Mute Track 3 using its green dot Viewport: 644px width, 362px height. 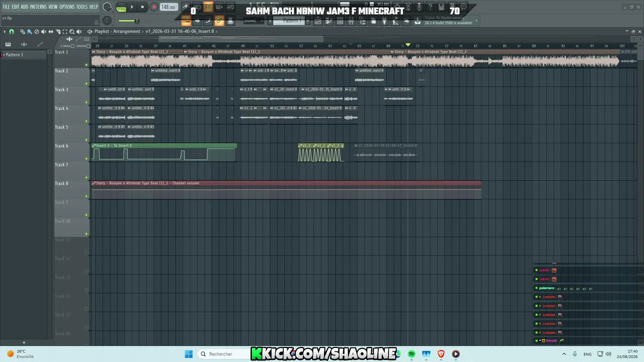(87, 102)
